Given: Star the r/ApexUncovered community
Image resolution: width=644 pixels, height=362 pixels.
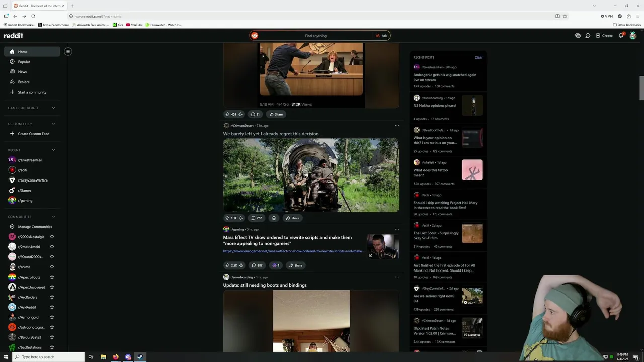Looking at the screenshot, I should 52,287.
